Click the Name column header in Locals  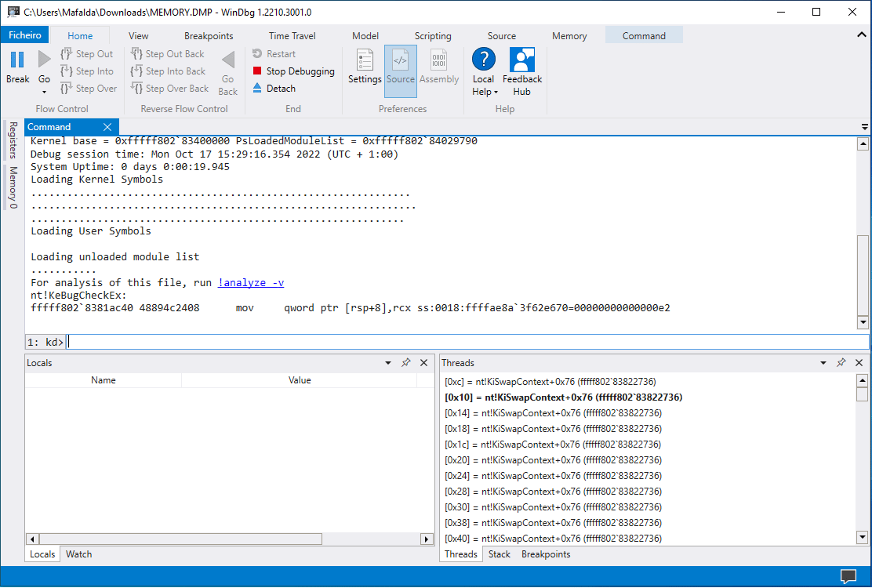[x=104, y=380]
